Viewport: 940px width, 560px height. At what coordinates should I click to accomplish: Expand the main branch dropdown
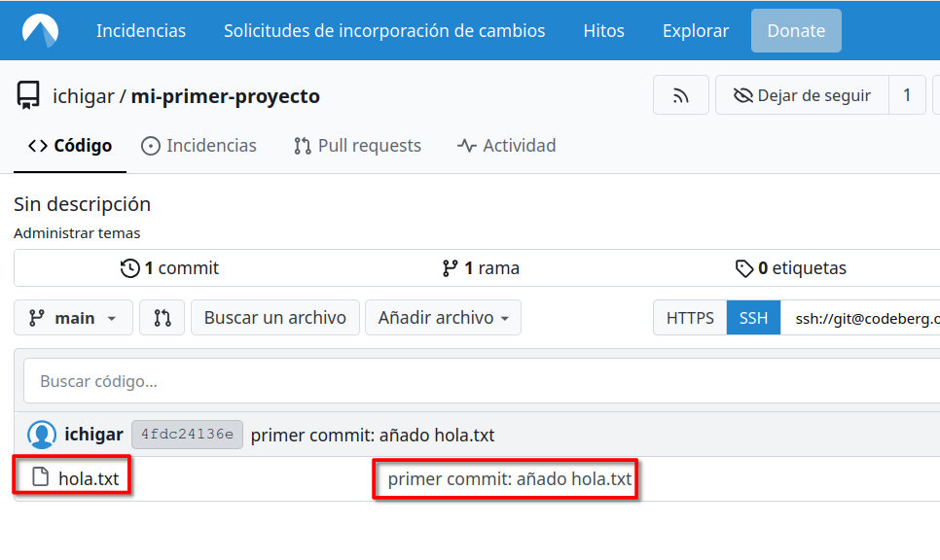(74, 318)
